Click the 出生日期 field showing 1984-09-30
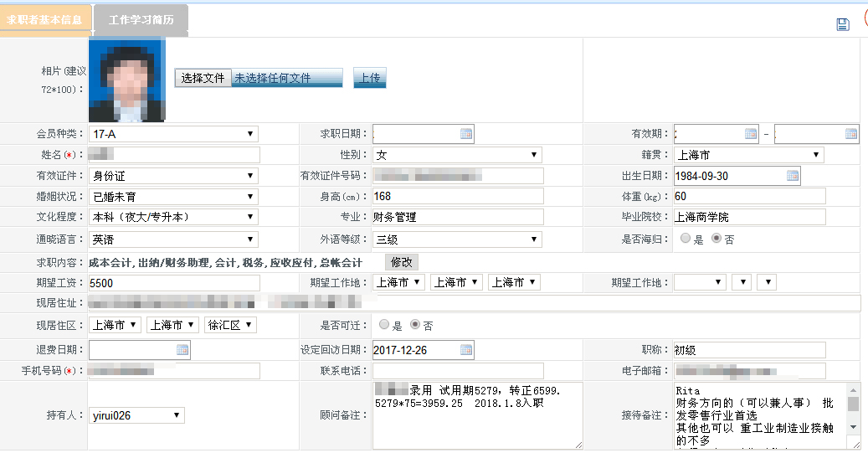 (x=737, y=176)
